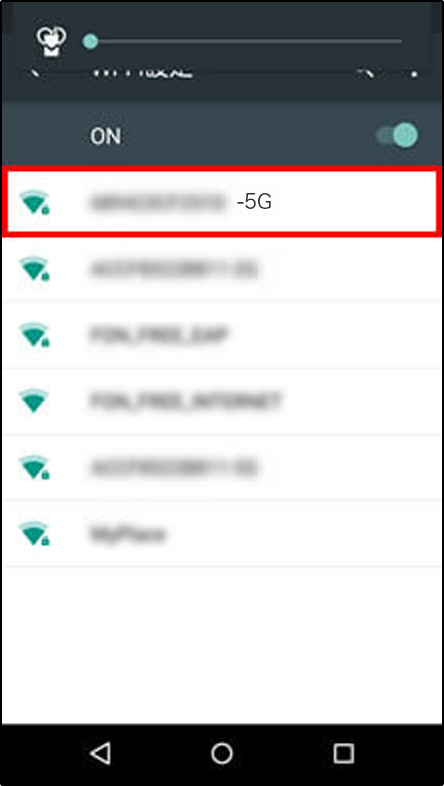Select the blurred second network name in list
Image resolution: width=444 pixels, height=786 pixels.
tap(174, 269)
